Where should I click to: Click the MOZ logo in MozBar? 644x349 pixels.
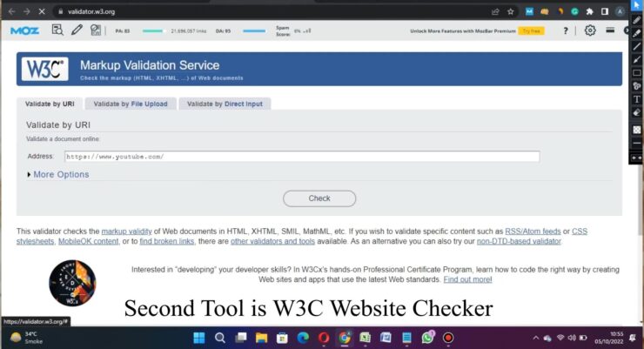tap(24, 30)
